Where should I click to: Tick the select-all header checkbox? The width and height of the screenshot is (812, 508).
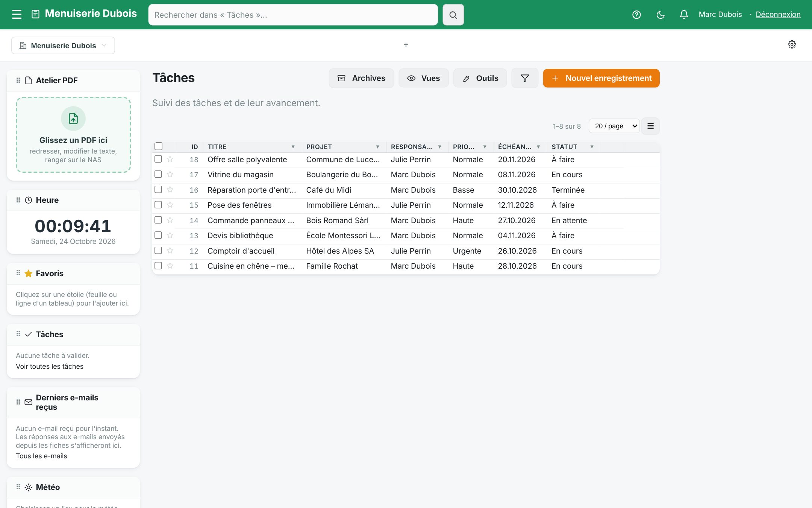pyautogui.click(x=159, y=146)
